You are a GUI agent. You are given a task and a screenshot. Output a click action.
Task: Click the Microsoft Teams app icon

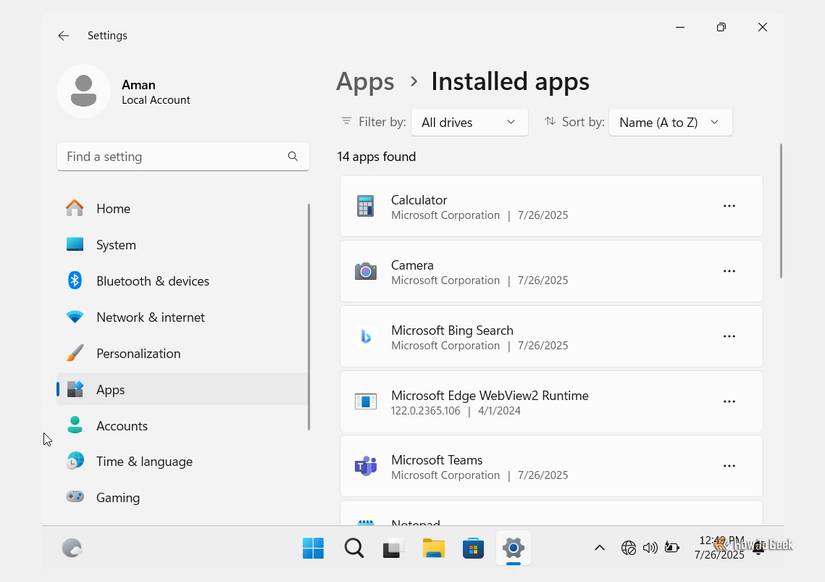point(365,466)
